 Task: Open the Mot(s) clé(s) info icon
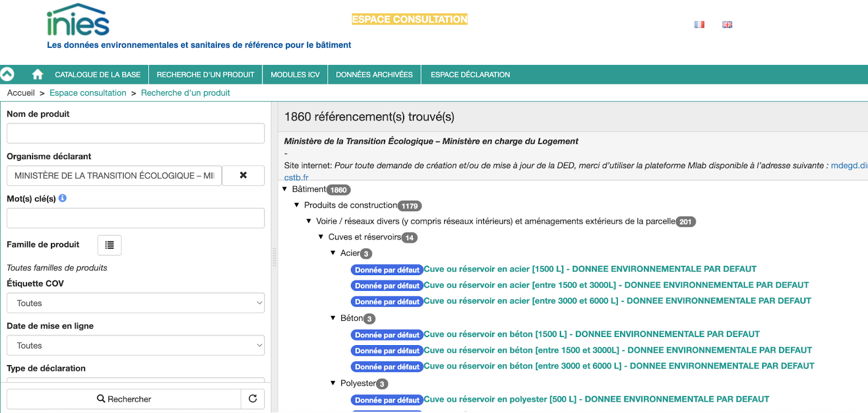[x=62, y=198]
